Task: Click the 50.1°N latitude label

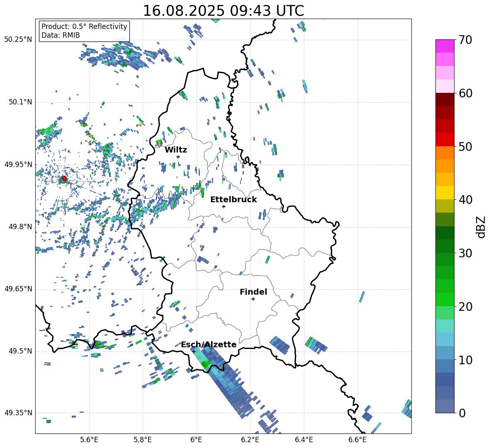Action: (20, 102)
